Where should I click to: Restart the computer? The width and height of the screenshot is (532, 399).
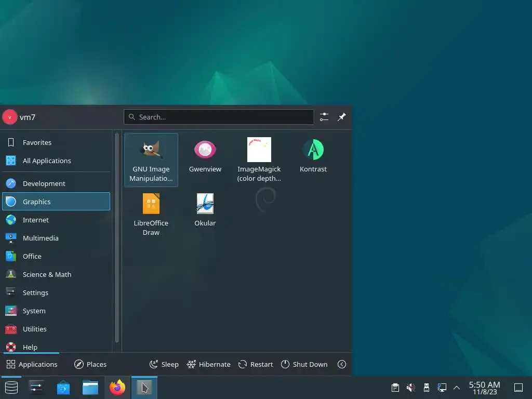256,364
